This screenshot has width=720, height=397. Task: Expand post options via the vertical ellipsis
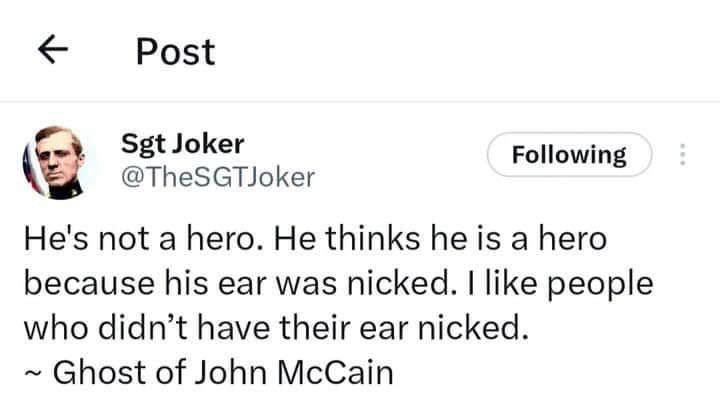682,155
